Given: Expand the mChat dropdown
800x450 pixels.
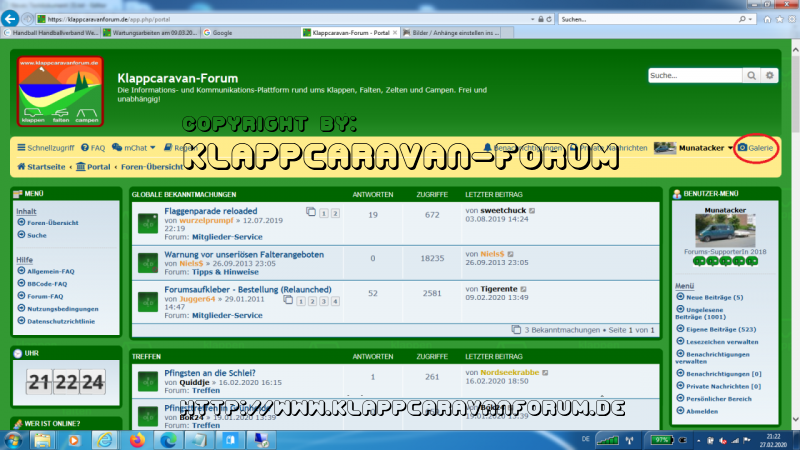Looking at the screenshot, I should point(134,148).
